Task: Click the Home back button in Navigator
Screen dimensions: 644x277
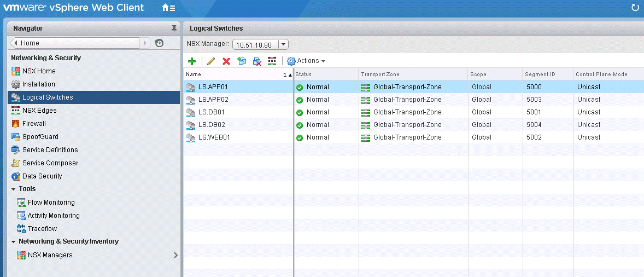Action: click(75, 43)
